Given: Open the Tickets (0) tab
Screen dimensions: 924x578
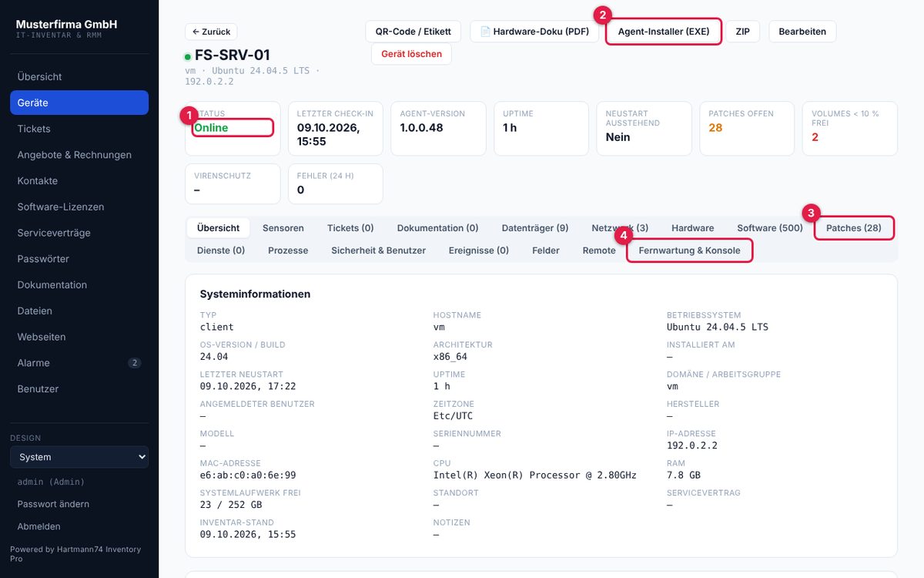Looking at the screenshot, I should click(350, 228).
